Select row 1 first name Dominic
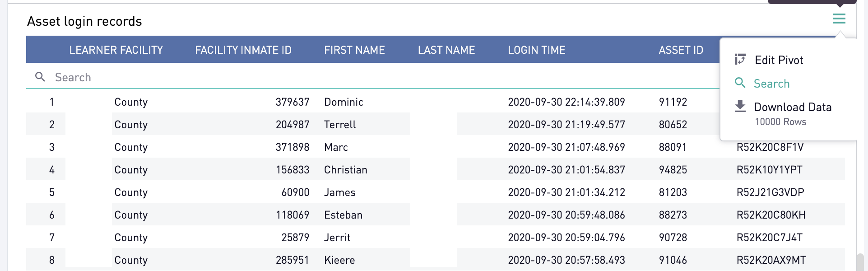The width and height of the screenshot is (868, 271). [343, 102]
